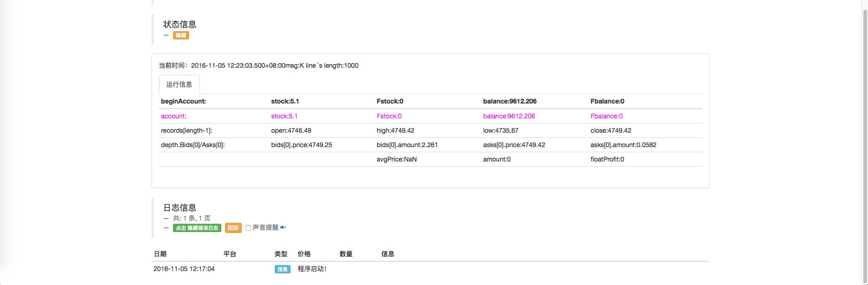Enable the 声音提醒 sound alert checkbox
868x285 pixels.
pos(248,228)
